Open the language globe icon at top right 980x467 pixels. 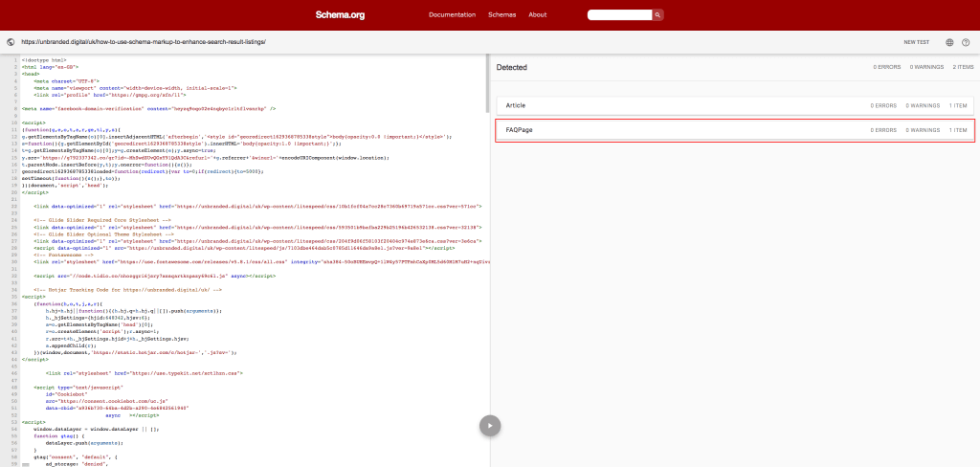949,42
